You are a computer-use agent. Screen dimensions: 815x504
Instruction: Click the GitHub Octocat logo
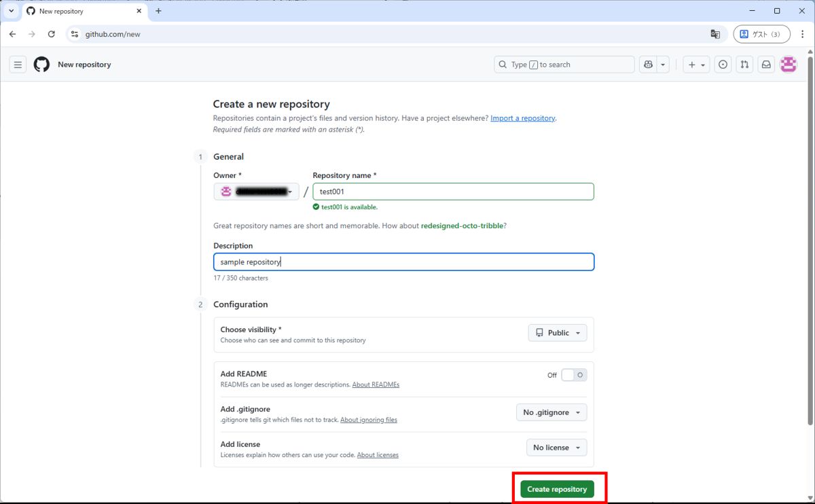coord(41,65)
